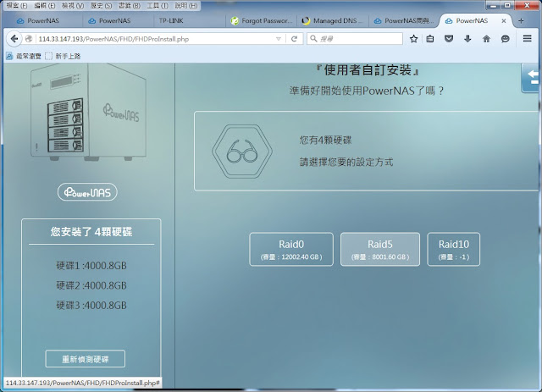Viewport: 542px width, 392px height.
Task: Close the active PowerNAS tab
Action: click(504, 20)
